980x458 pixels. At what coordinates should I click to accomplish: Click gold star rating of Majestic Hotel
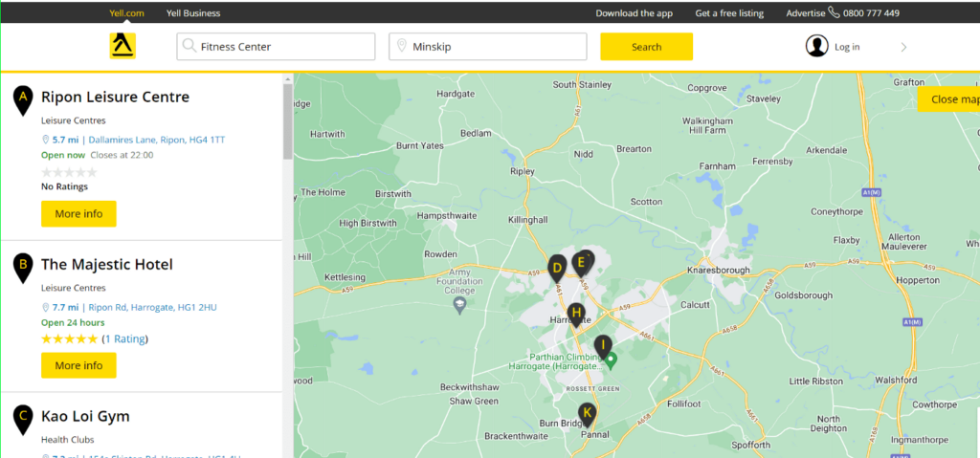click(69, 338)
